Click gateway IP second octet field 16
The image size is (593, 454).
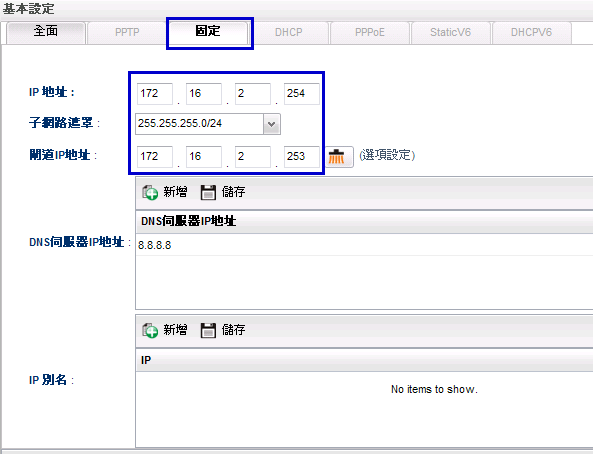204,157
